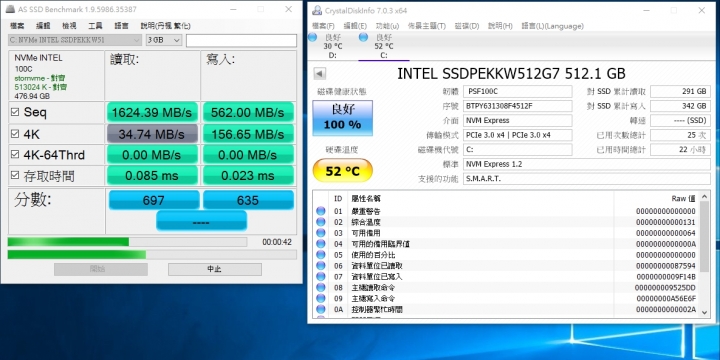Click the status orb for attribute 07 資料單位已寫入
Viewport: 720px width, 360px height.
(x=321, y=276)
